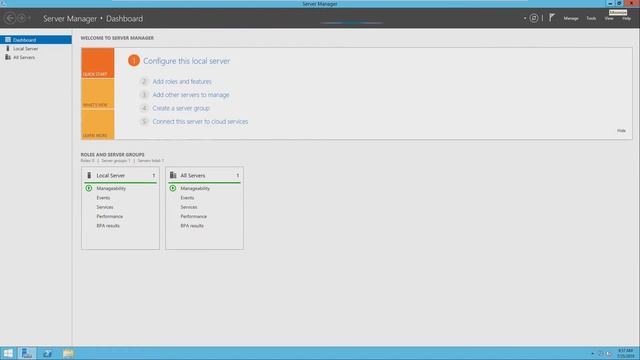The image size is (640, 360).
Task: Click step 5 number circle
Action: 144,122
